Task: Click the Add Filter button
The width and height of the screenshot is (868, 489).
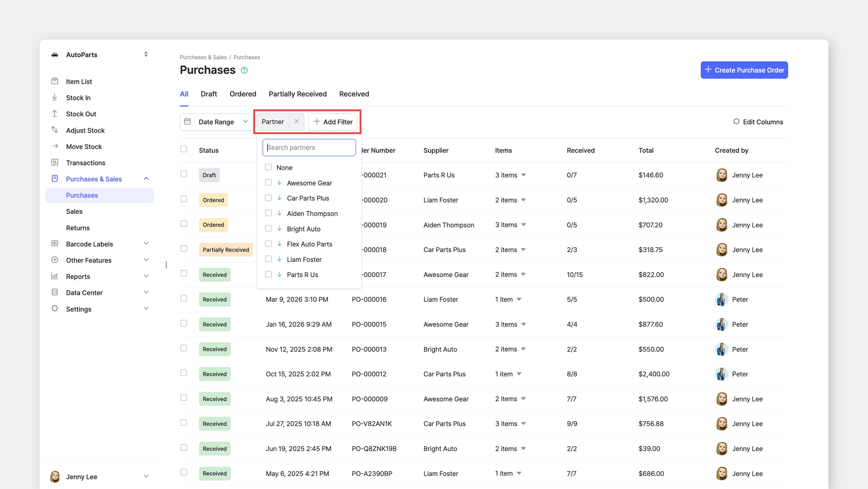Action: pos(333,122)
